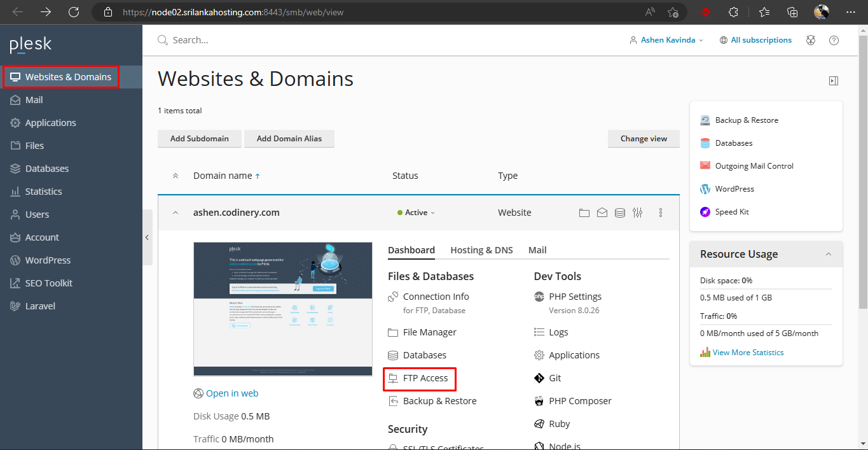Open the Ashen Kavinda user menu
This screenshot has width=868, height=450.
click(x=666, y=40)
